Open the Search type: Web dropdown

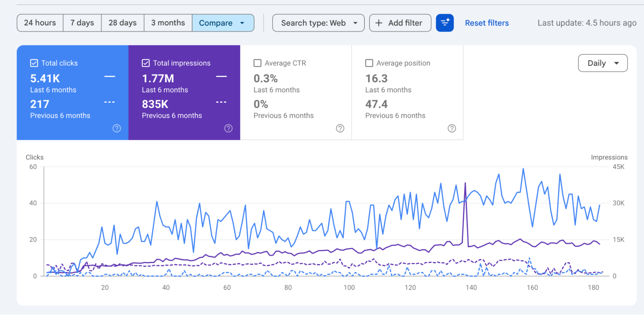(x=318, y=23)
